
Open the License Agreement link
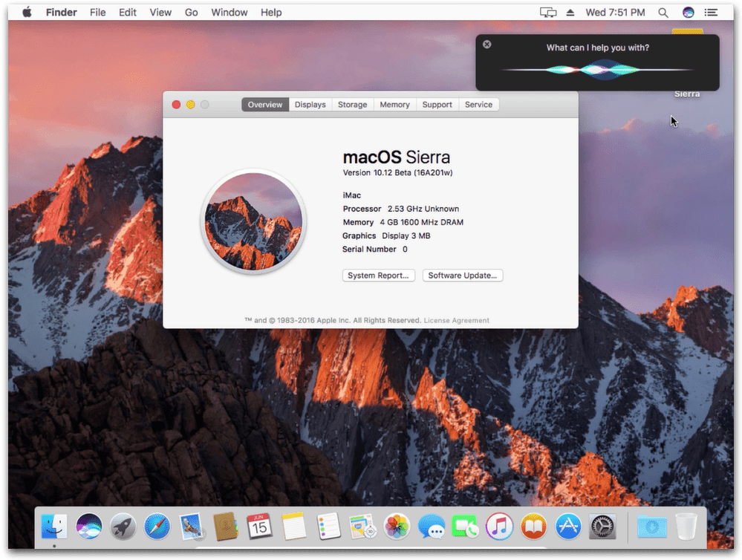(x=457, y=320)
